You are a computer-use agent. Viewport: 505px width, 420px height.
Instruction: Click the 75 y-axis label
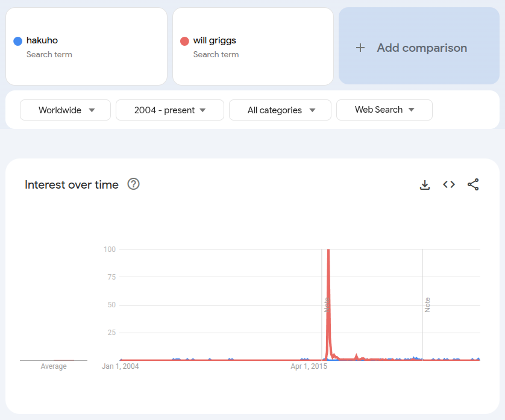pyautogui.click(x=111, y=277)
